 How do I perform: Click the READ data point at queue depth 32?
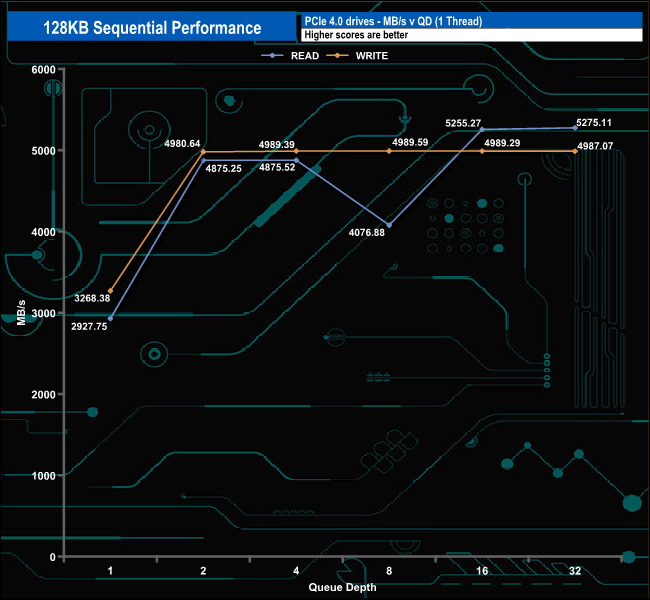click(575, 128)
